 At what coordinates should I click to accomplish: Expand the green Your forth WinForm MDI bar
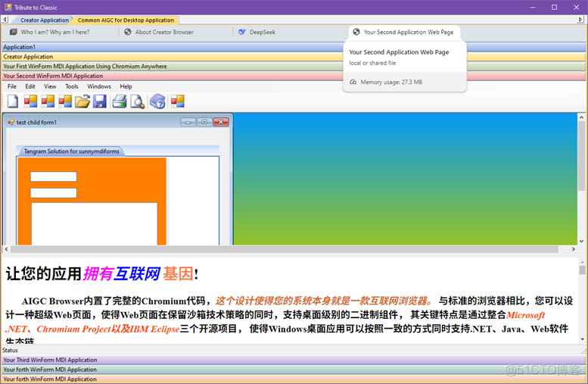click(294, 370)
